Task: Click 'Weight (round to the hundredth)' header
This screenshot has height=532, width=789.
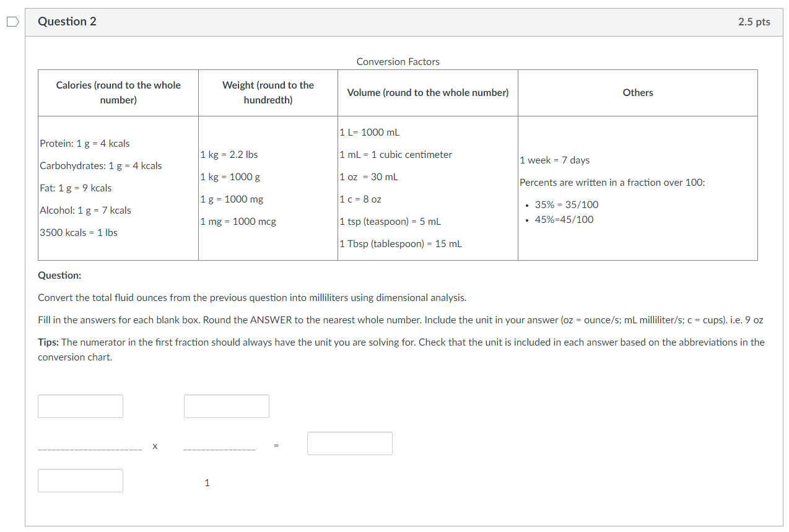Action: tap(268, 93)
